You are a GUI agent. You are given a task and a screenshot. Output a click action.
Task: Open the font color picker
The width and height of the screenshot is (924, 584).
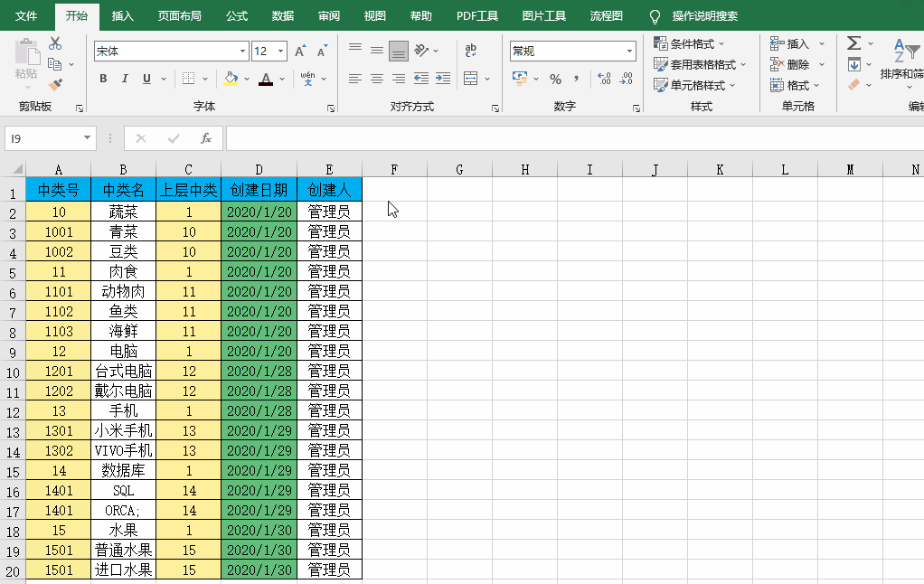[266, 80]
